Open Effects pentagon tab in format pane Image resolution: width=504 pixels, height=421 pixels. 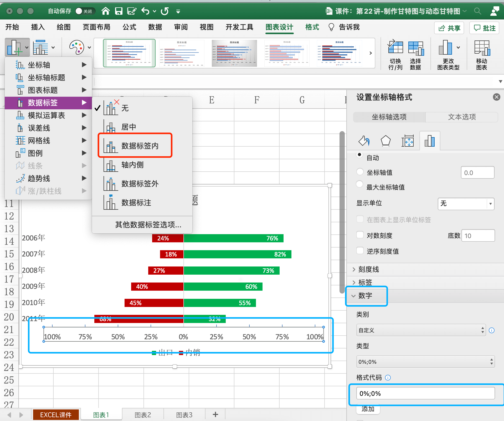(385, 141)
